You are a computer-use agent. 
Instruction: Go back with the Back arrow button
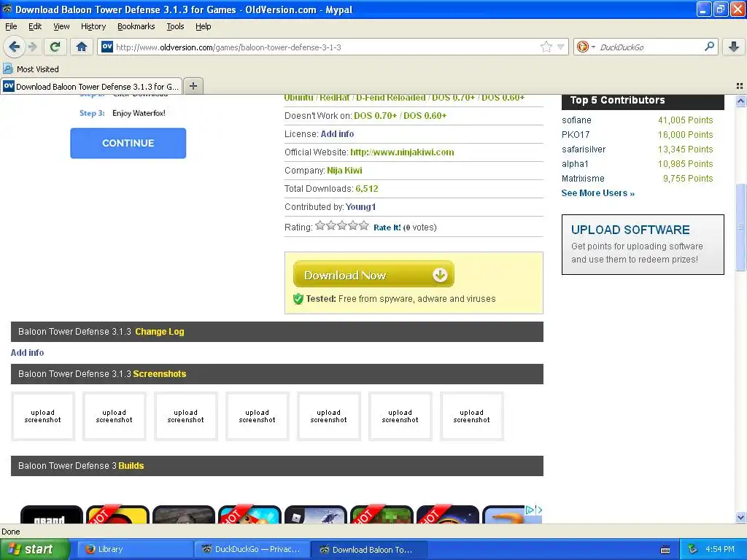pyautogui.click(x=14, y=47)
